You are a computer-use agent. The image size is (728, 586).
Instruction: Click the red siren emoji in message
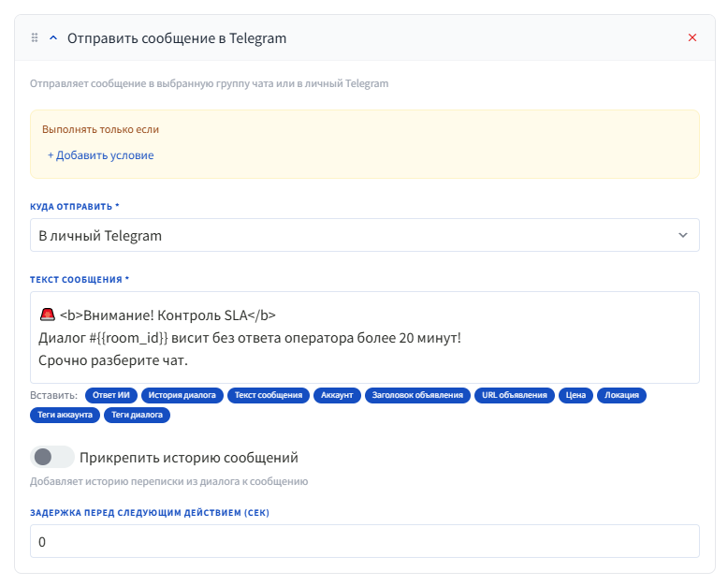tap(48, 315)
